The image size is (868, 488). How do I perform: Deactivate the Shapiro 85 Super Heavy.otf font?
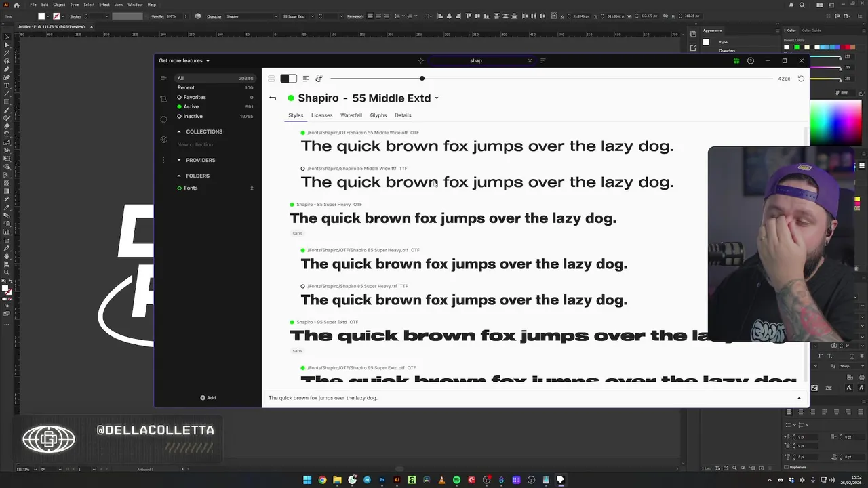302,250
